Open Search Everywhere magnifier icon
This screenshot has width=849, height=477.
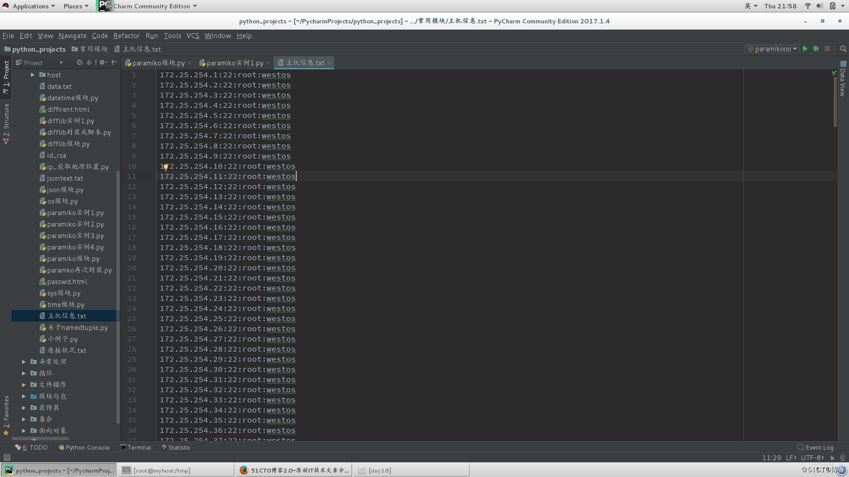coord(843,49)
